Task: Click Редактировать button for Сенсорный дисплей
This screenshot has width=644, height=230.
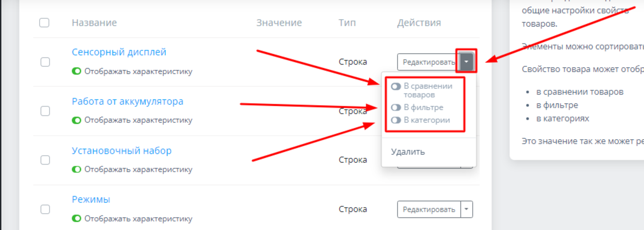Action: [428, 62]
